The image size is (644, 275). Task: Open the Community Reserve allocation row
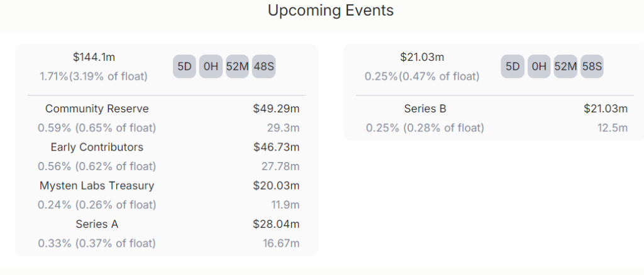(97, 109)
